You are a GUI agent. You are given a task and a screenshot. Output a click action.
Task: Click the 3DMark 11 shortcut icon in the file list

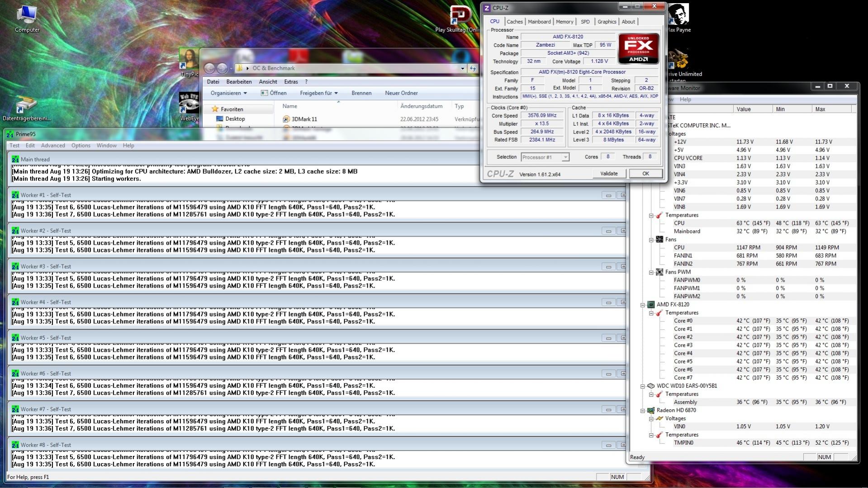(x=286, y=119)
